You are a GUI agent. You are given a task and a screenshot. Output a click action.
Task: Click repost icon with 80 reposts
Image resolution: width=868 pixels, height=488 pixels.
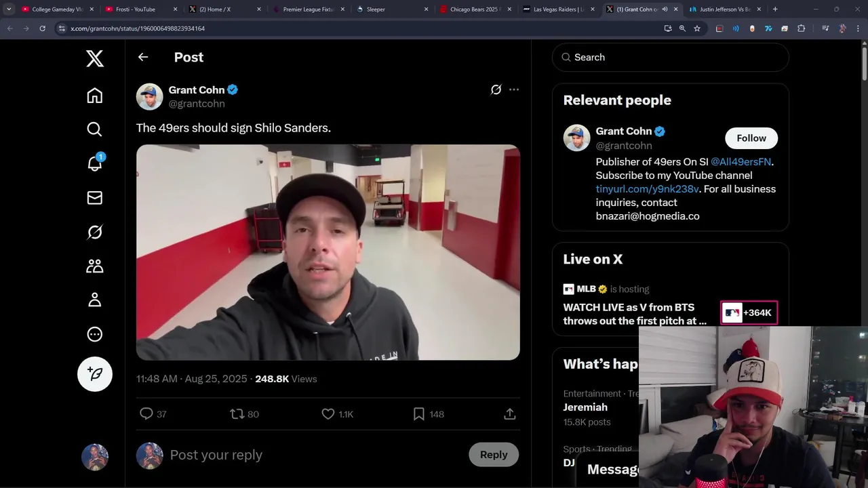tap(237, 413)
